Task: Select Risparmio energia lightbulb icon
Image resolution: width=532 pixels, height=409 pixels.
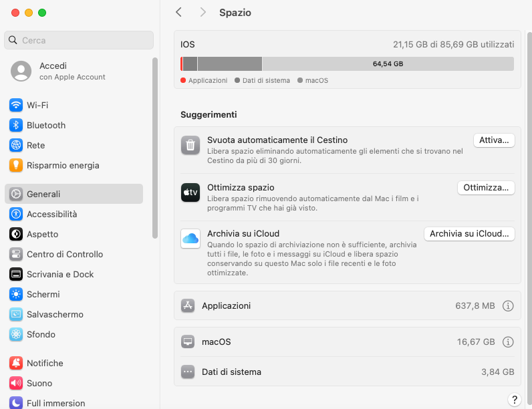Action: [x=16, y=165]
